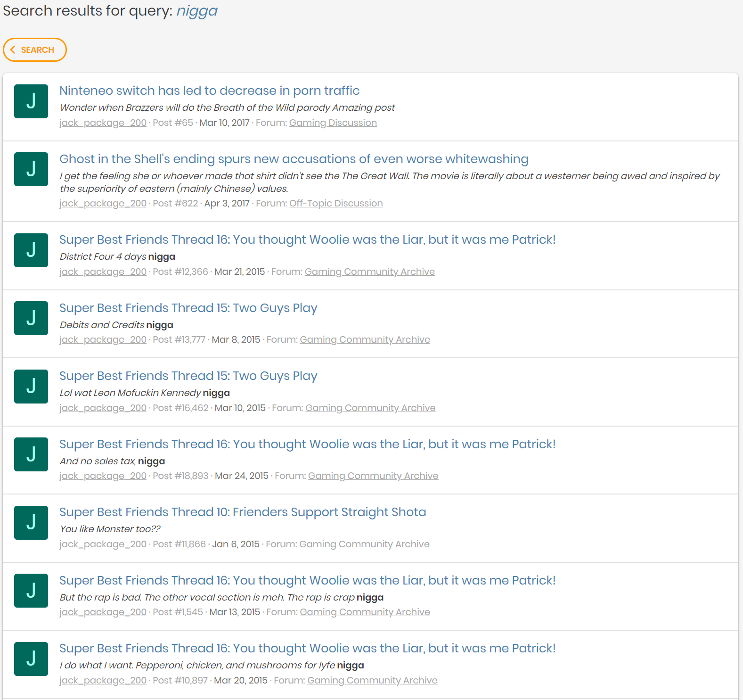Click the 'Post #65' label
The width and height of the screenshot is (743, 700).
pyautogui.click(x=173, y=123)
